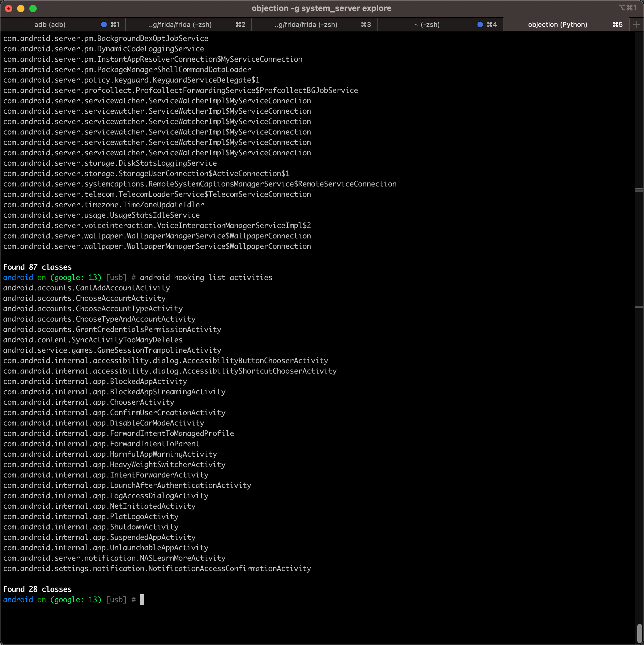Open the ..g/frida/frida (-zsh) tab ⌘3
This screenshot has width=644, height=645.
pyautogui.click(x=314, y=24)
